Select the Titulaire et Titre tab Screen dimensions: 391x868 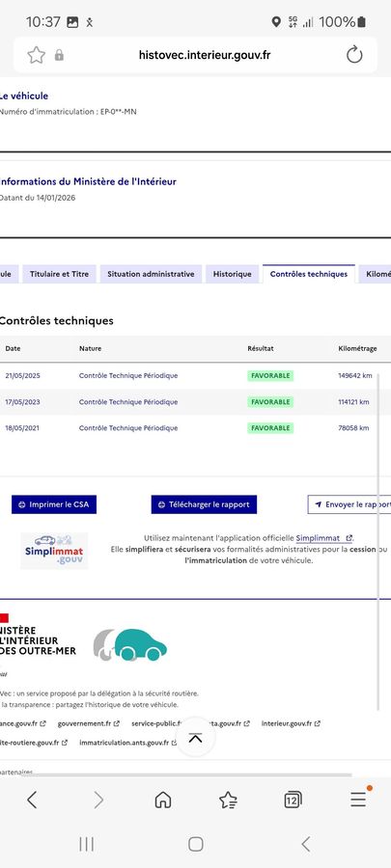(x=59, y=274)
